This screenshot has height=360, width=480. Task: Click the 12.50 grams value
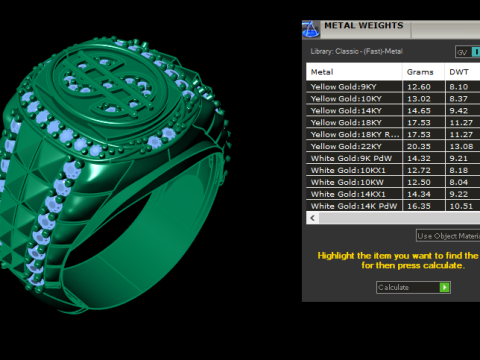coord(419,183)
